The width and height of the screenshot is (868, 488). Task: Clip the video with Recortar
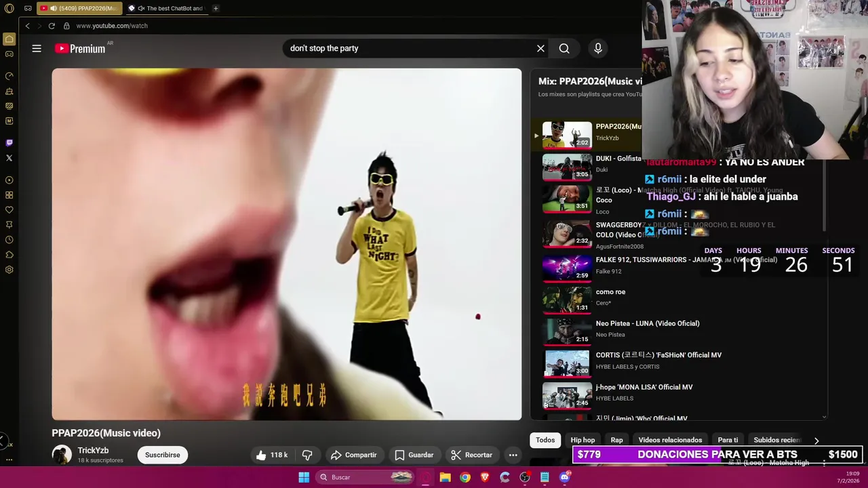472,455
